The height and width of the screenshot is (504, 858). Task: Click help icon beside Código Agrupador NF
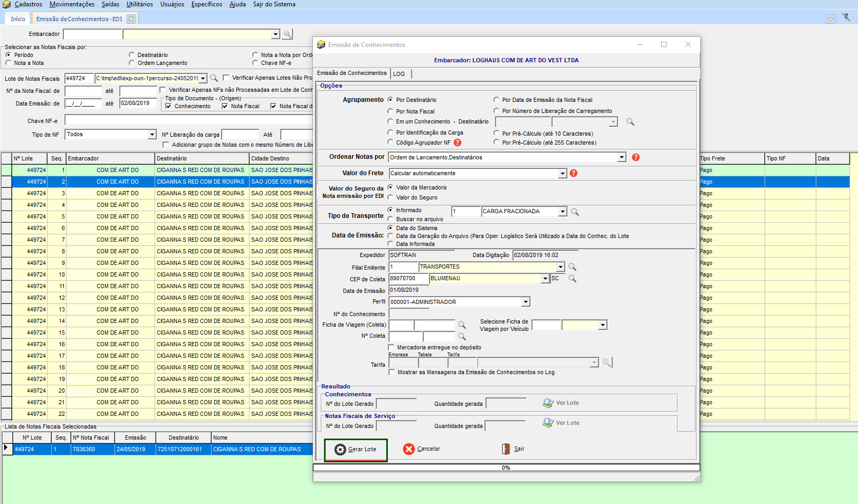pyautogui.click(x=457, y=142)
